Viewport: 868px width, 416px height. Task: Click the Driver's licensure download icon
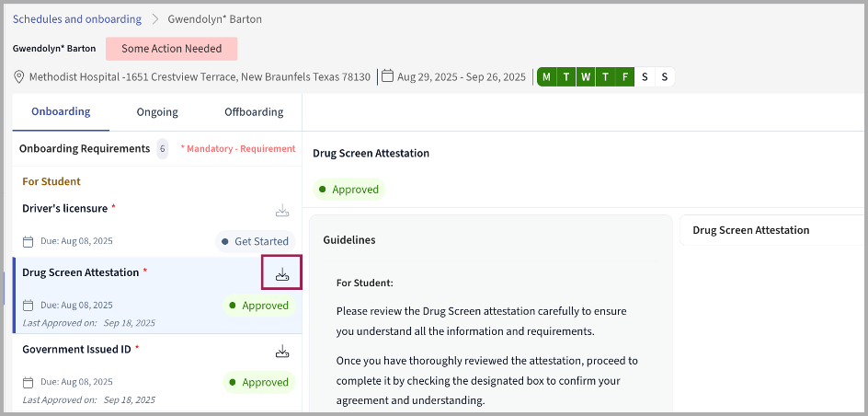tap(282, 211)
